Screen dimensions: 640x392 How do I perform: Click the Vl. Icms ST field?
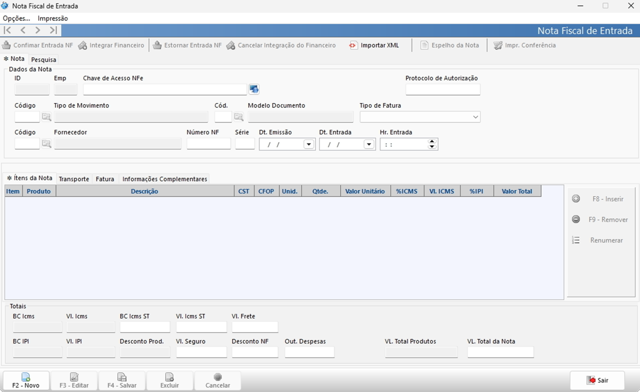[201, 327]
